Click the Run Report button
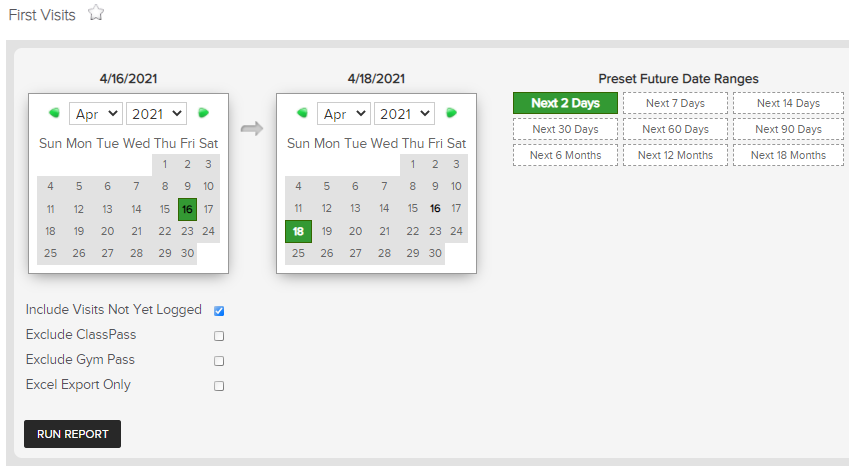This screenshot has height=468, width=849. pyautogui.click(x=73, y=434)
